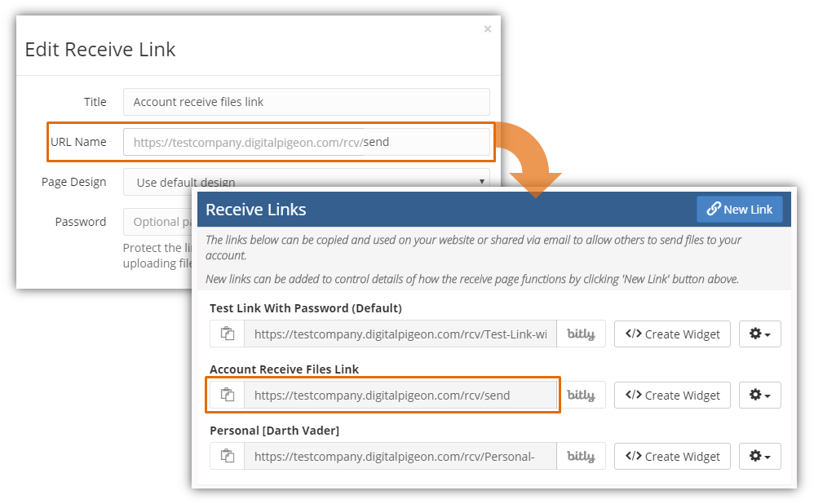This screenshot has height=504, width=814.
Task: Click the 'Edit Receive Link' dialog title
Action: [x=100, y=49]
